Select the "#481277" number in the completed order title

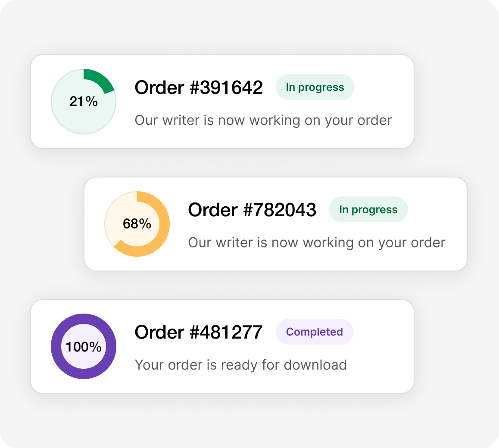(x=226, y=332)
